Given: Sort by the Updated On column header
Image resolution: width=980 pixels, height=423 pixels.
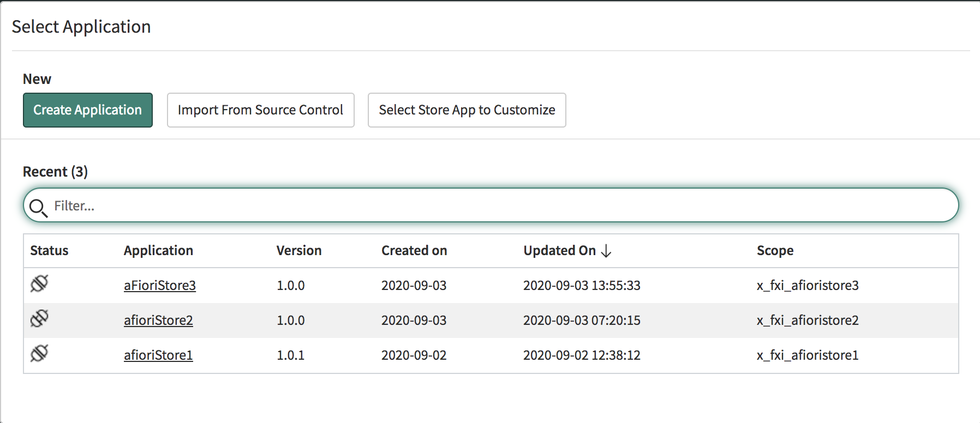Looking at the screenshot, I should click(x=559, y=251).
